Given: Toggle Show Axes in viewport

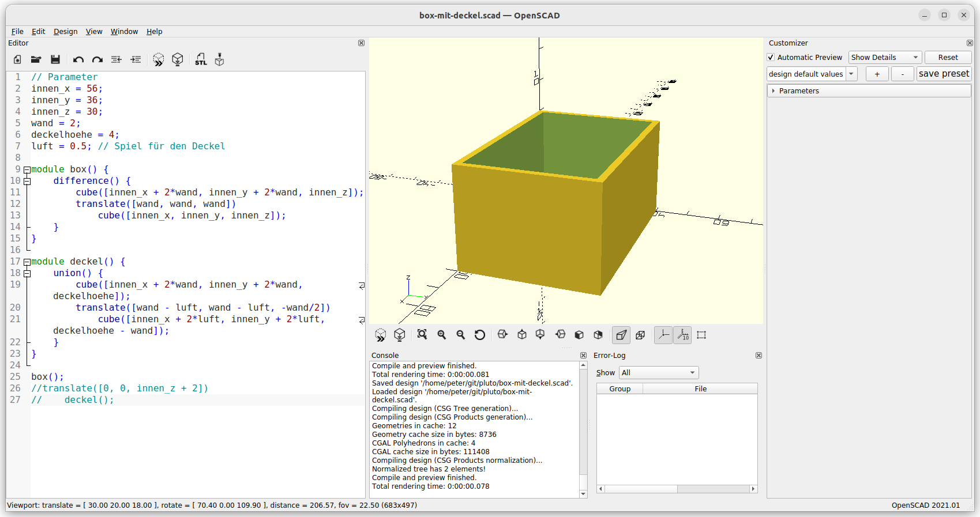Looking at the screenshot, I should pos(663,335).
